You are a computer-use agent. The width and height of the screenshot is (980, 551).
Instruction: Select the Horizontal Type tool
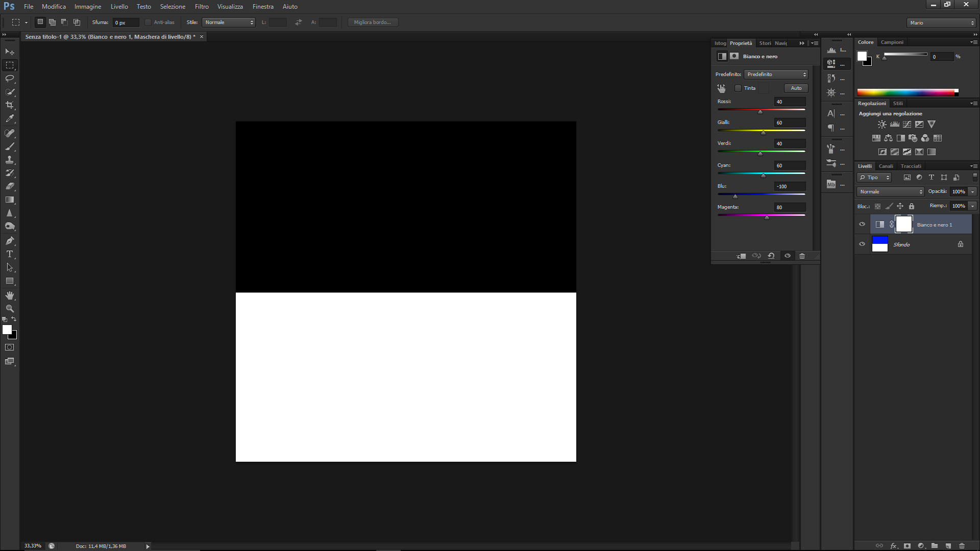pyautogui.click(x=9, y=254)
